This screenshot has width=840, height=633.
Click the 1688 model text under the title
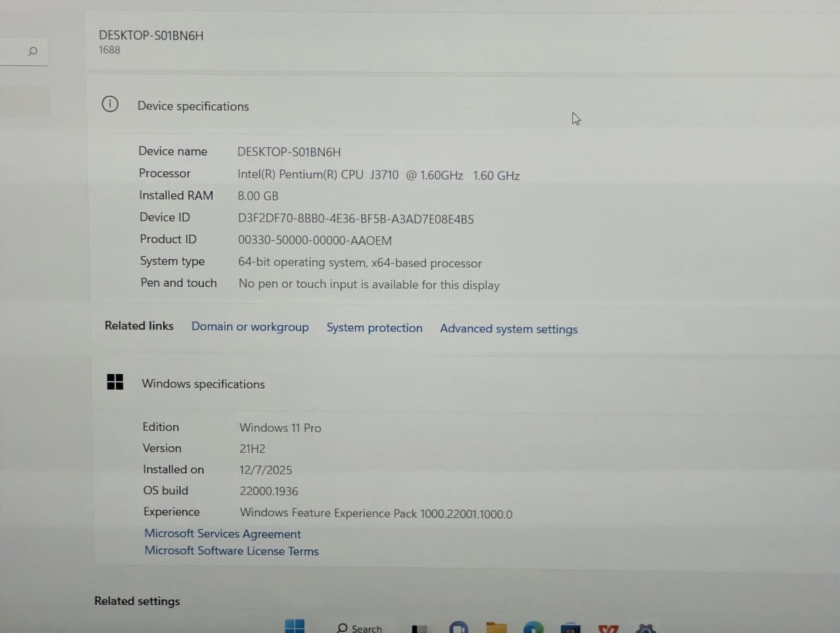(x=109, y=50)
